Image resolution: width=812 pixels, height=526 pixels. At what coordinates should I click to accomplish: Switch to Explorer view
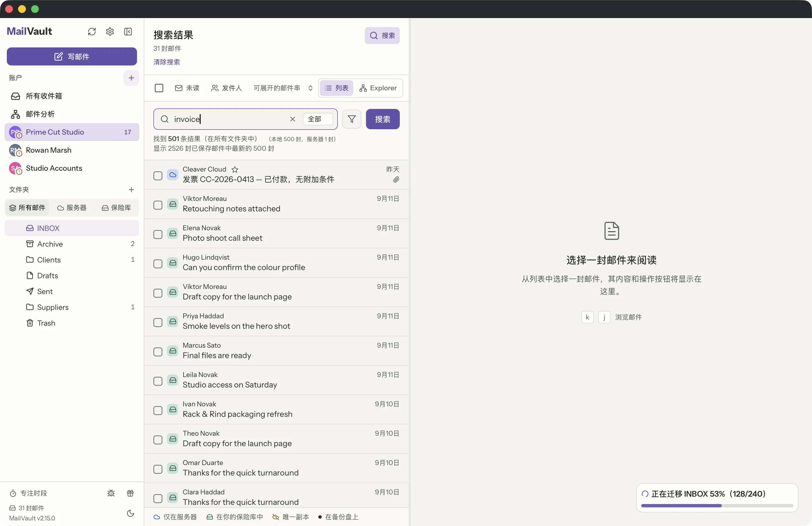click(378, 88)
